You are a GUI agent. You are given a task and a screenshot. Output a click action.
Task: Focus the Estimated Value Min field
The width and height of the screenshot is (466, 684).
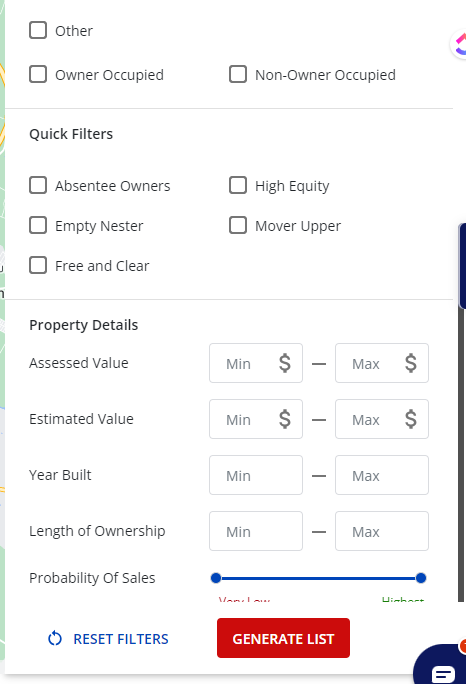tap(256, 419)
